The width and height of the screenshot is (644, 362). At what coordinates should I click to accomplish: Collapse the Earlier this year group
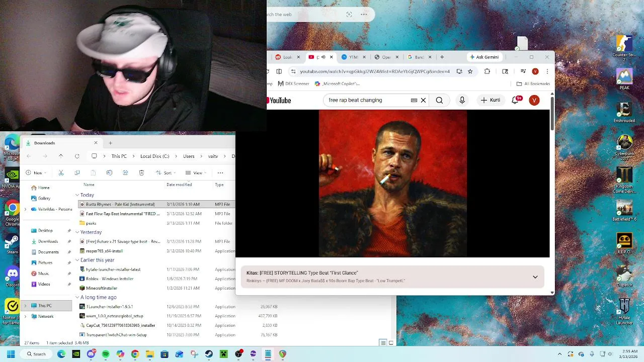tap(77, 260)
